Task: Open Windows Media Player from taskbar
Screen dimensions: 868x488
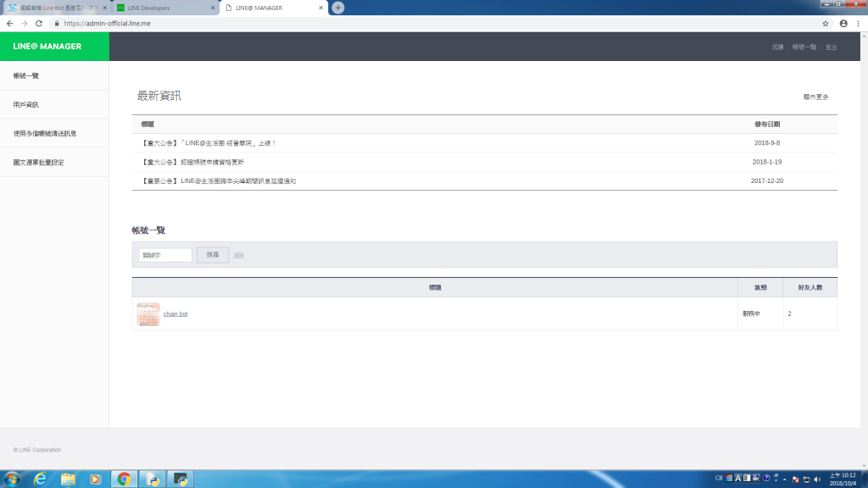Action: click(95, 480)
